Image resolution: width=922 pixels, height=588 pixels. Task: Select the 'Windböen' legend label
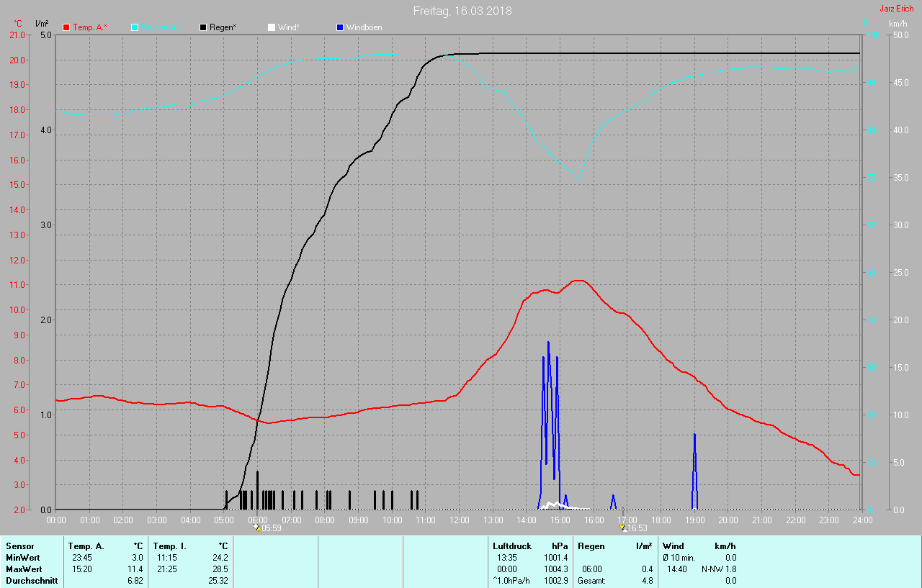click(364, 27)
